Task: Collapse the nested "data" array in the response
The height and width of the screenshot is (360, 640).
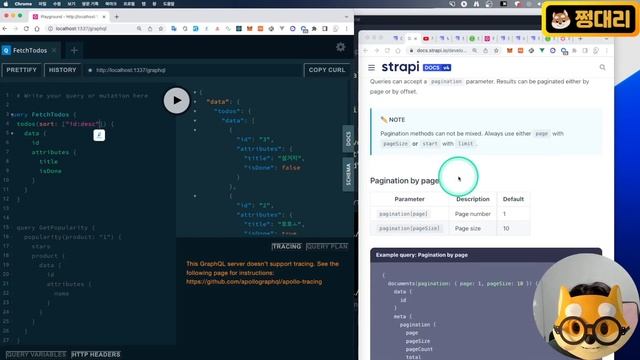Action: pyautogui.click(x=195, y=121)
